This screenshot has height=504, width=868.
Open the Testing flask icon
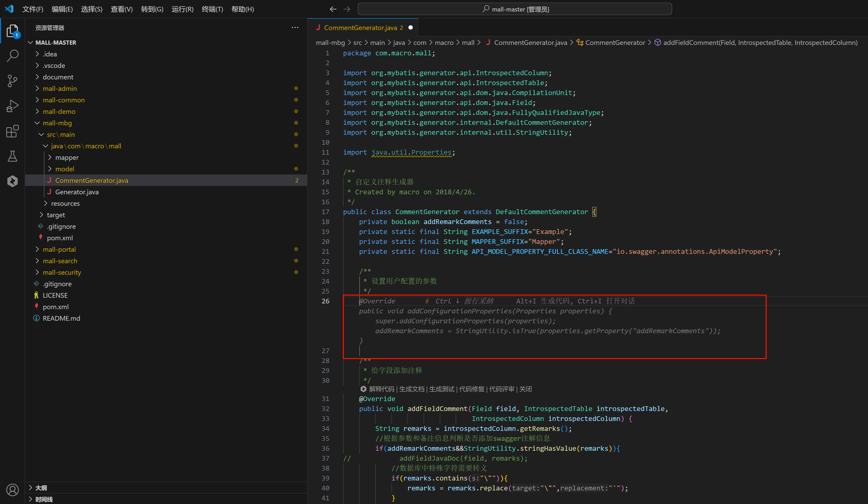click(x=12, y=156)
